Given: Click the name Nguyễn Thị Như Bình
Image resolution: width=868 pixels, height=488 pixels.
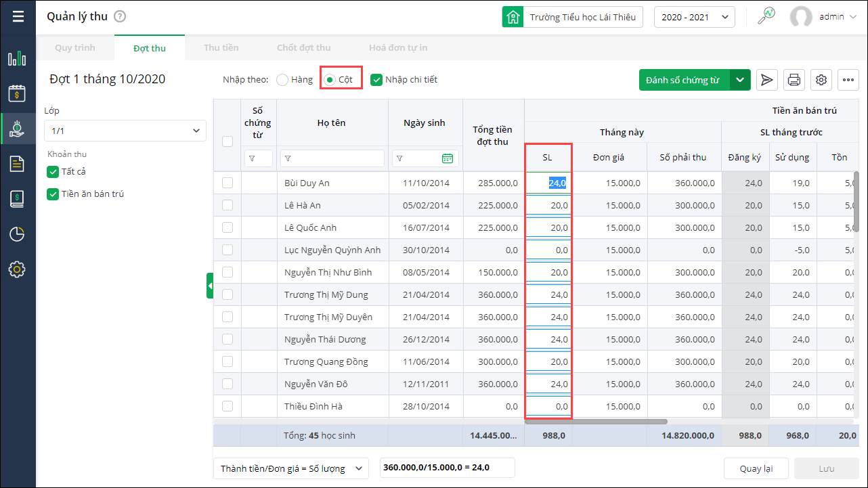Looking at the screenshot, I should click(x=328, y=272).
